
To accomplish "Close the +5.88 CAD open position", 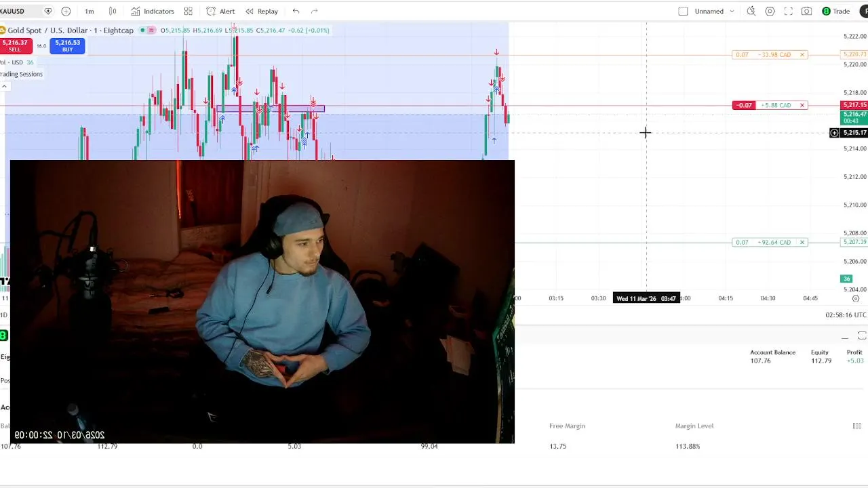I will [x=802, y=105].
